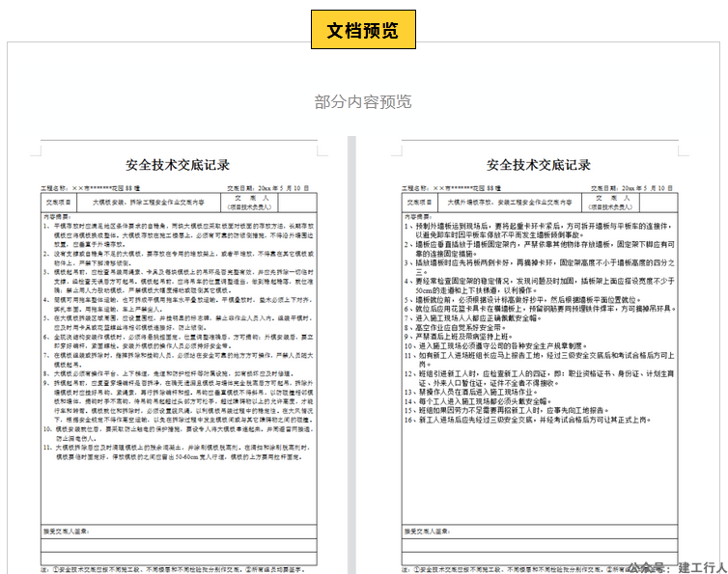Click line 8、大模板必须有操作平台
The width and height of the screenshot is (728, 574).
tap(167, 373)
